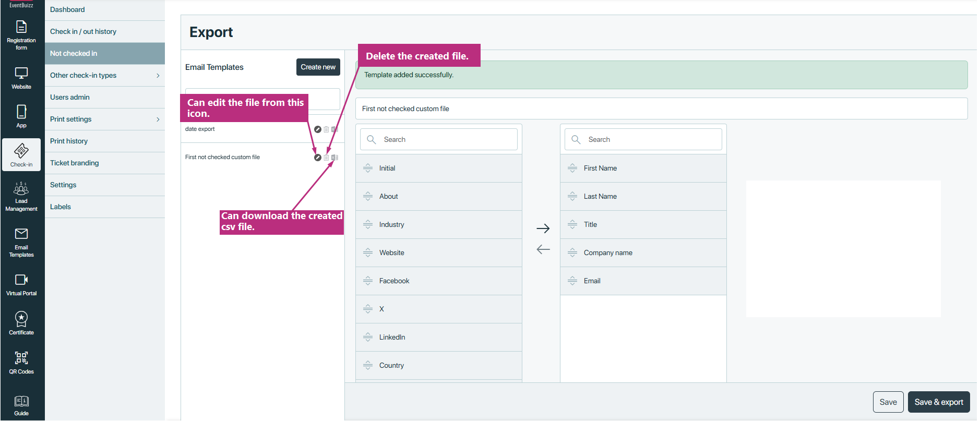980x421 pixels.
Task: Open the Certificate section in sidebar
Action: pos(21,323)
